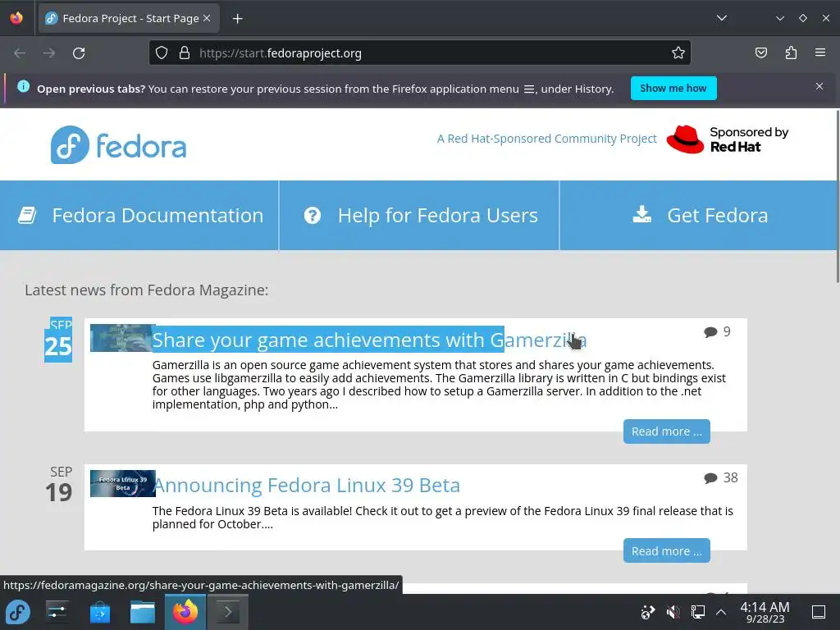The height and width of the screenshot is (630, 840).
Task: Bookmark this page with the star
Action: pyautogui.click(x=678, y=53)
